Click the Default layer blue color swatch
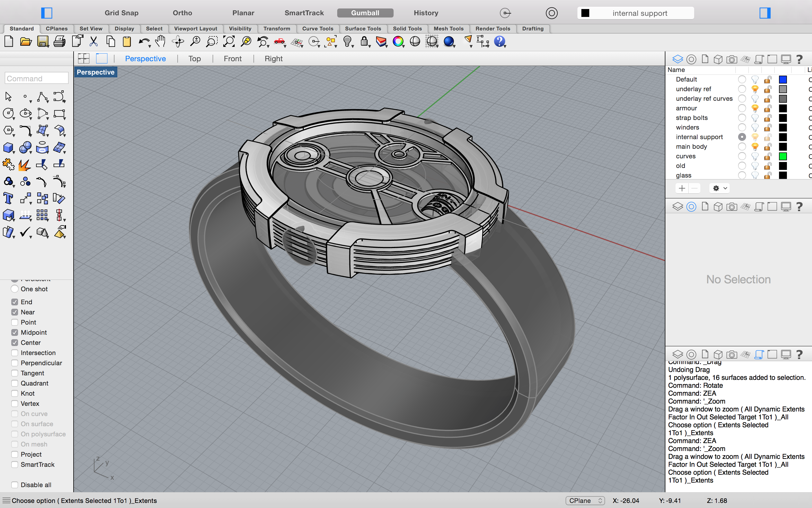 click(783, 80)
